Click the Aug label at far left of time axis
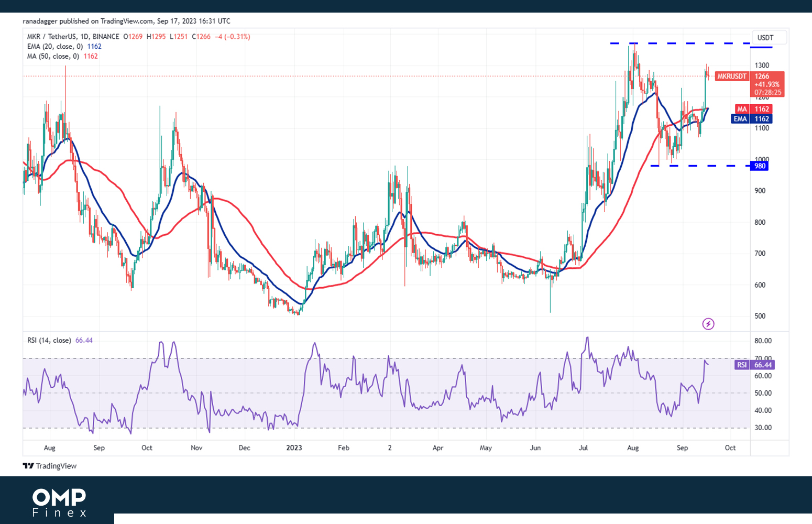This screenshot has width=812, height=524. (49, 447)
